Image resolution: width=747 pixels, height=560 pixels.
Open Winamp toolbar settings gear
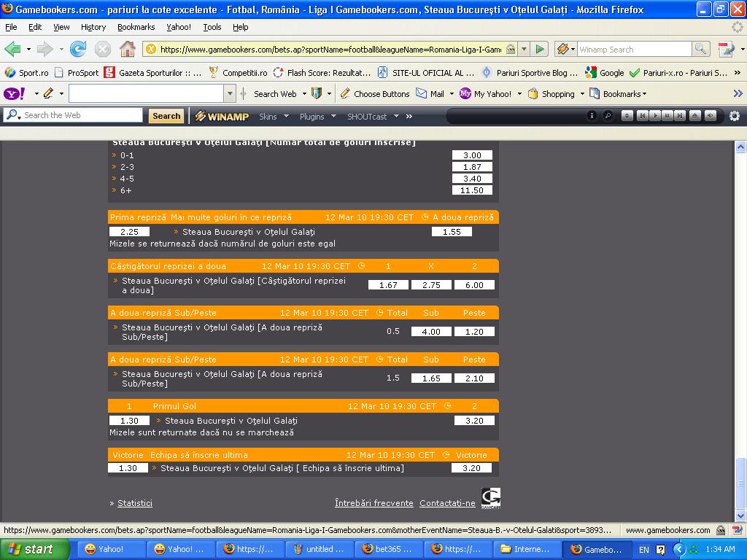pyautogui.click(x=735, y=116)
